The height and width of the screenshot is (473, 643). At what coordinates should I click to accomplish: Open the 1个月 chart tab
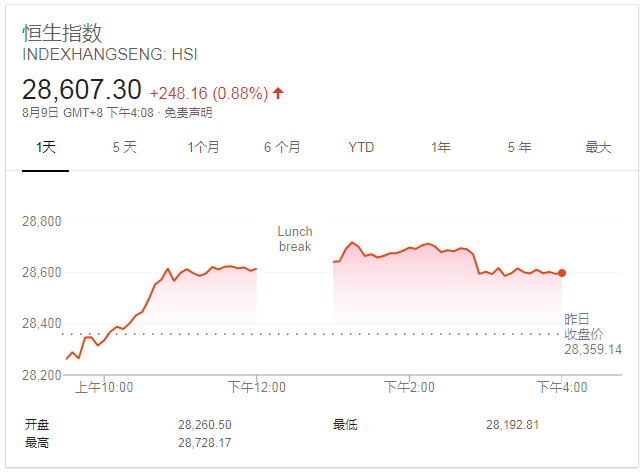click(x=203, y=147)
